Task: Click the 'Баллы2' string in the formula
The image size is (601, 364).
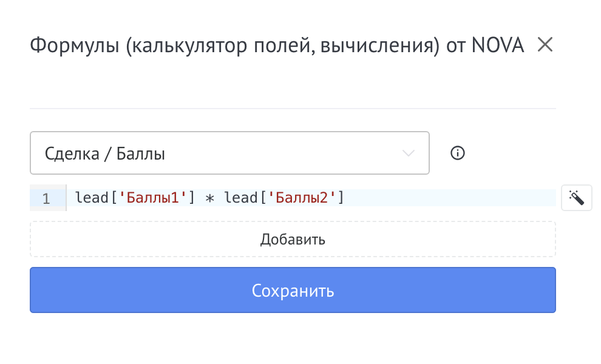Action: [302, 198]
